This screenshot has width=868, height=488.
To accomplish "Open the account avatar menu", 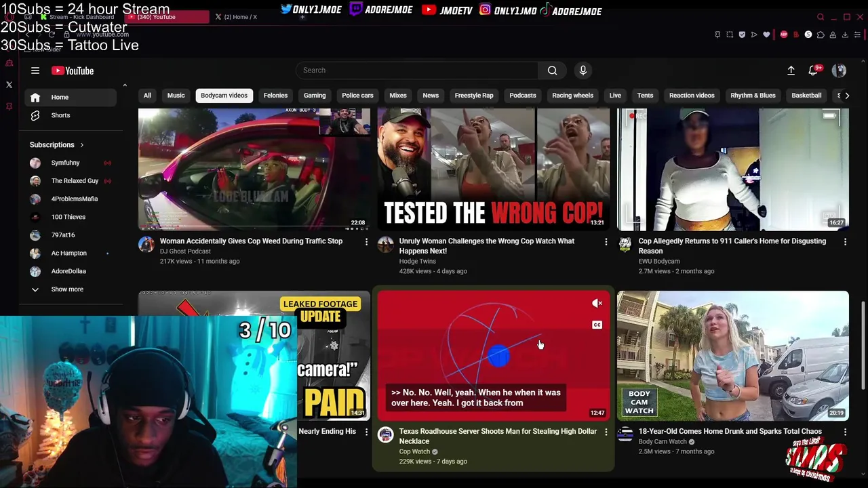I will click(839, 70).
